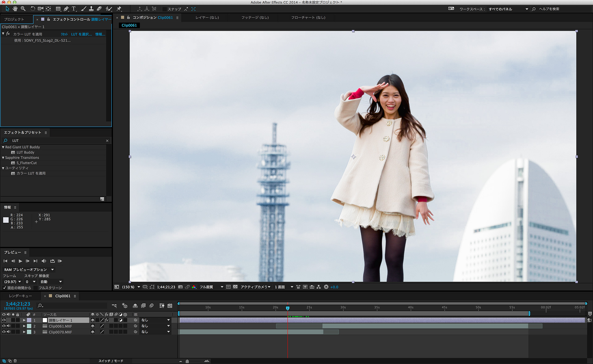Viewport: 593px width, 364px height.
Task: Mute audio of Clip0070.MXF layer
Action: pos(9,332)
